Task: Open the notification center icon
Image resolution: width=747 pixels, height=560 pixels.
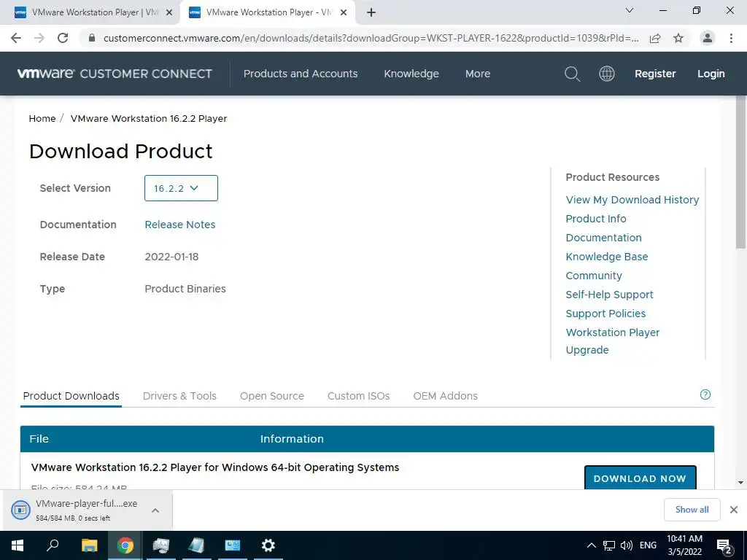Action: [724, 546]
